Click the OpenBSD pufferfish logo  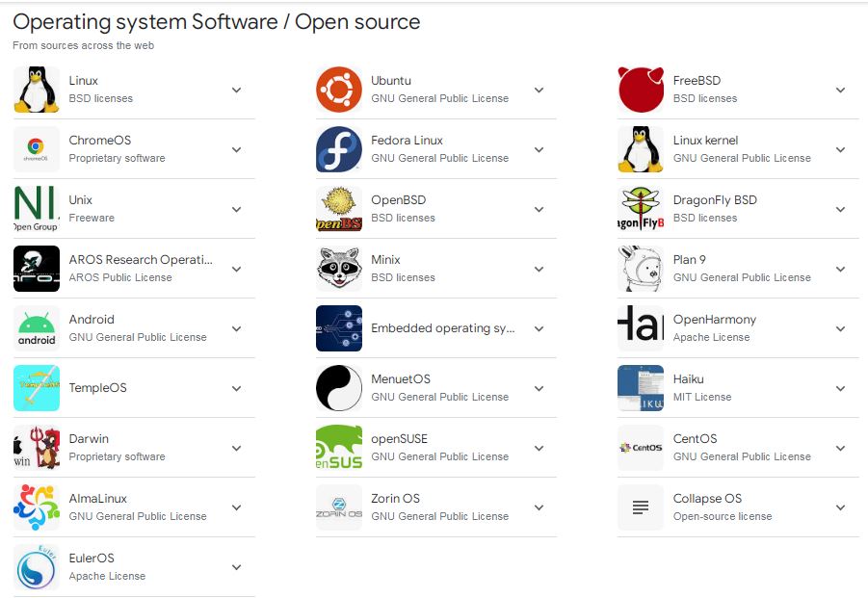pyautogui.click(x=339, y=209)
